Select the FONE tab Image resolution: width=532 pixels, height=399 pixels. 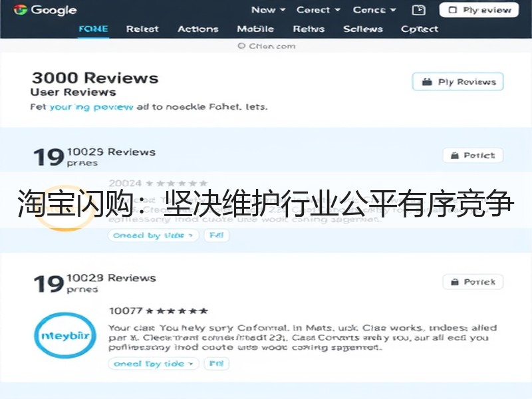point(93,29)
